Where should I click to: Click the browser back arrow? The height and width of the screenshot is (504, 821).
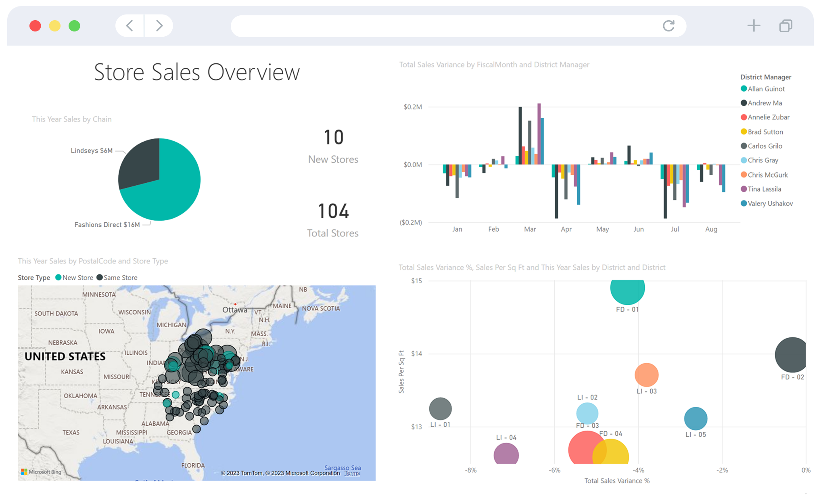click(x=129, y=25)
